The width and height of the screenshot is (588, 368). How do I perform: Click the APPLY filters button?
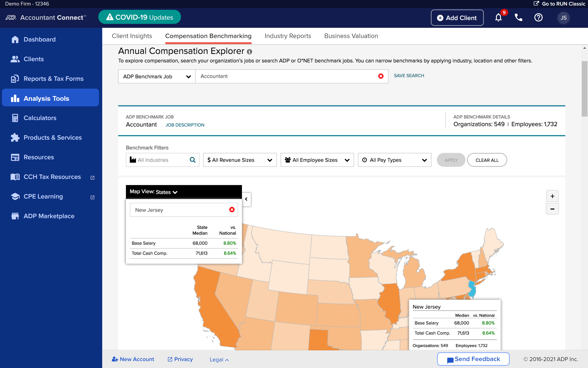point(451,160)
